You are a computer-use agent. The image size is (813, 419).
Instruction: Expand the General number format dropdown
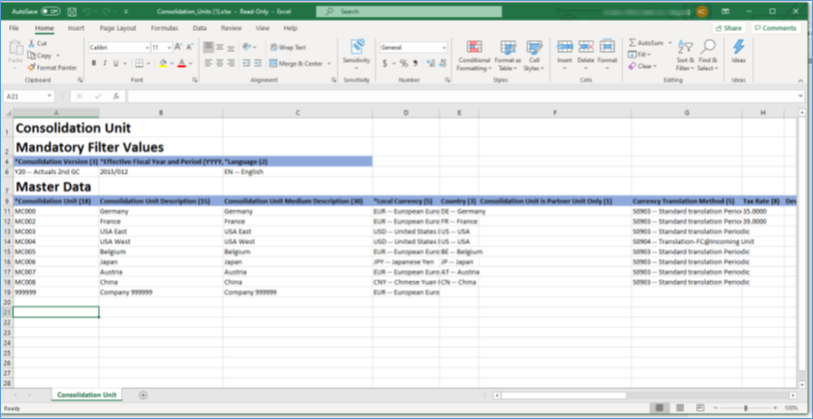pyautogui.click(x=412, y=47)
